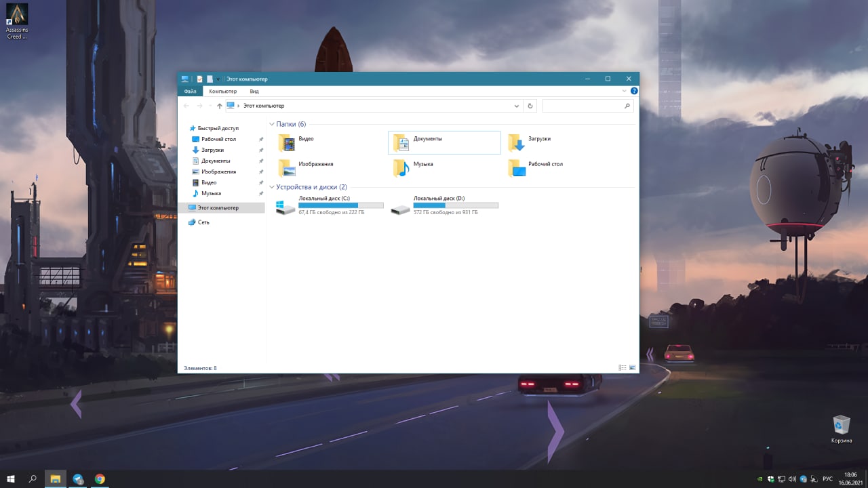Open the Вид ribbon tab

[x=254, y=91]
